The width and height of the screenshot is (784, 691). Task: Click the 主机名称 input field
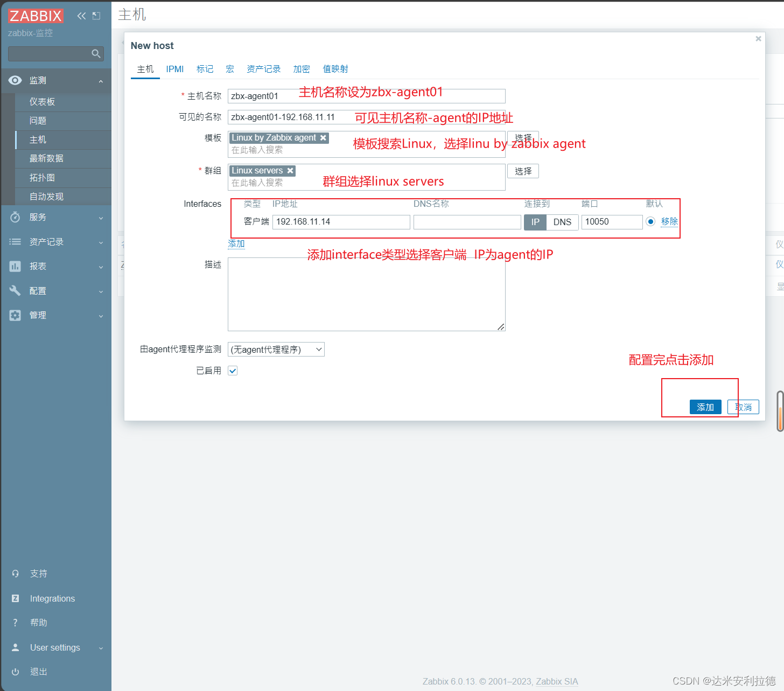click(x=367, y=96)
